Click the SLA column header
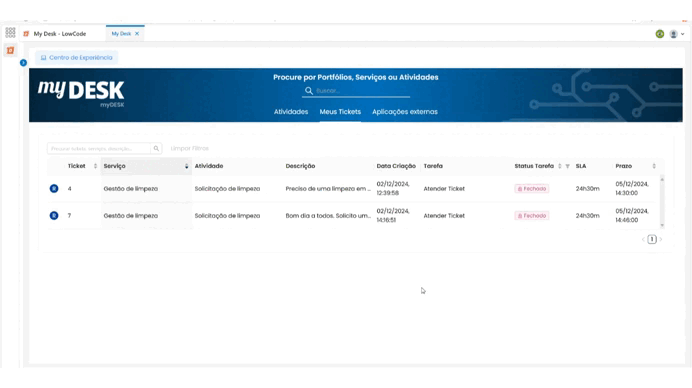Viewport: 692px width, 388px height. pyautogui.click(x=581, y=166)
